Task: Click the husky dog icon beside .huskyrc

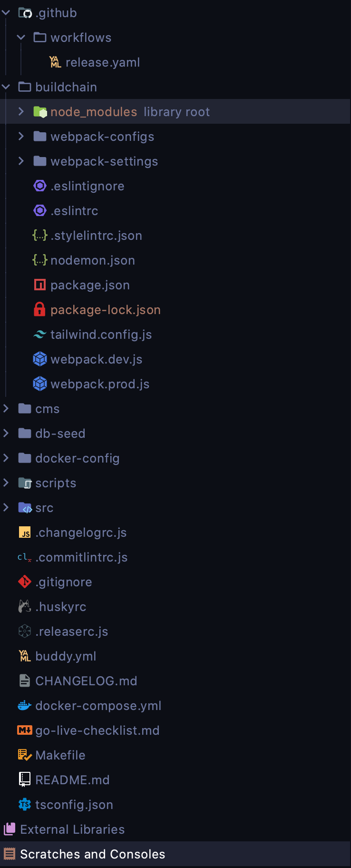Action: (24, 606)
